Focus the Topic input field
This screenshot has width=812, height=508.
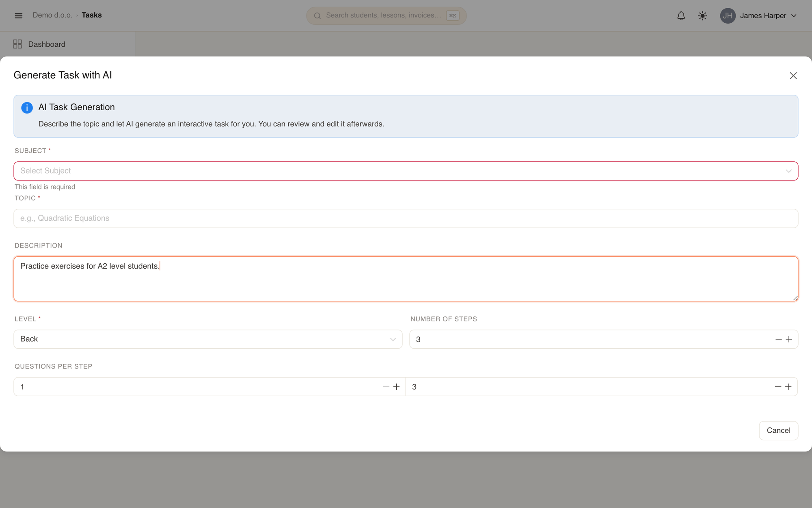pyautogui.click(x=406, y=218)
